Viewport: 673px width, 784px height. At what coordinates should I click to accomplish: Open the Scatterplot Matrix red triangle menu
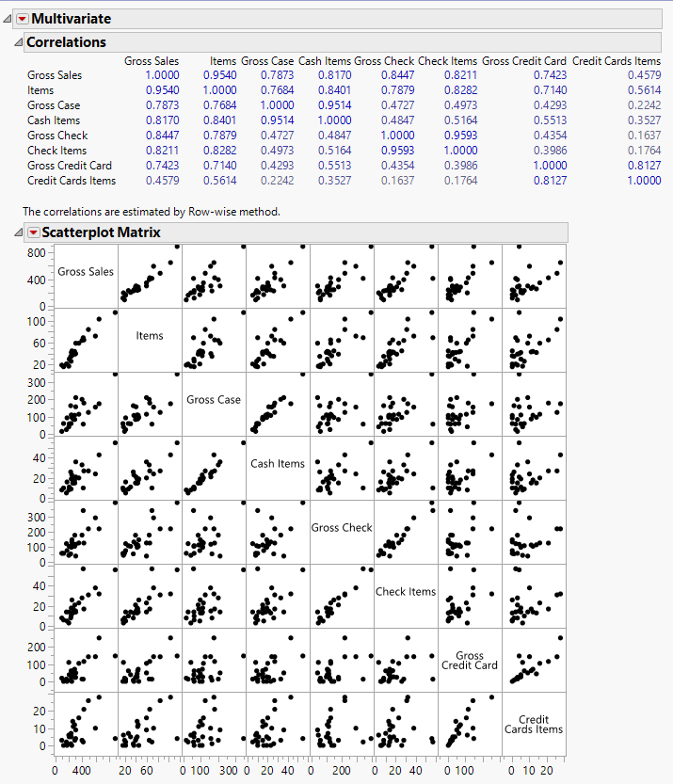(33, 232)
